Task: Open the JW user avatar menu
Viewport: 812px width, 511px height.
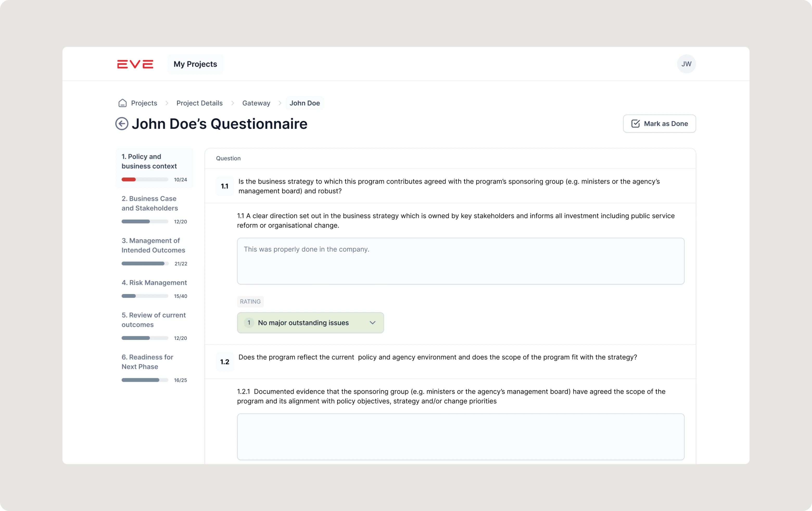Action: (686, 64)
